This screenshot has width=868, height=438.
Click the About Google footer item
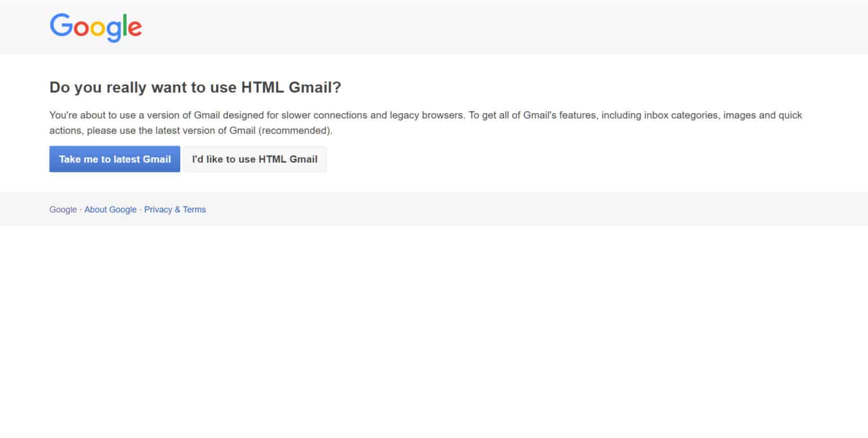click(110, 209)
